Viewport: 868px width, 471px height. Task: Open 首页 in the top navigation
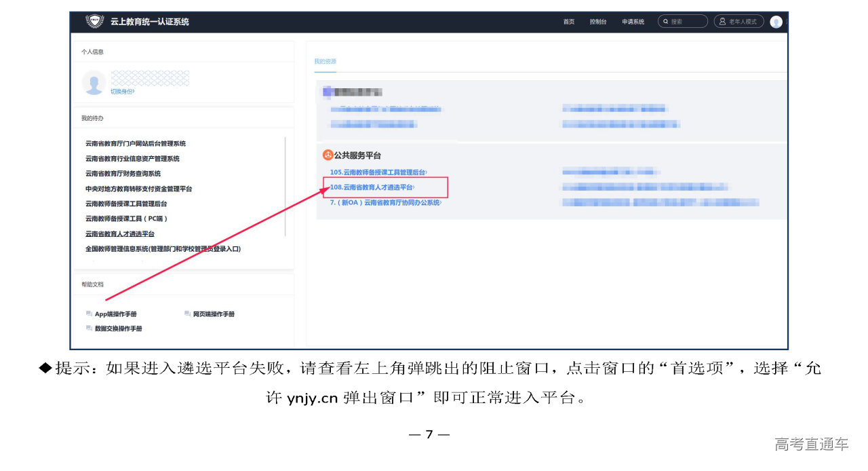(568, 22)
